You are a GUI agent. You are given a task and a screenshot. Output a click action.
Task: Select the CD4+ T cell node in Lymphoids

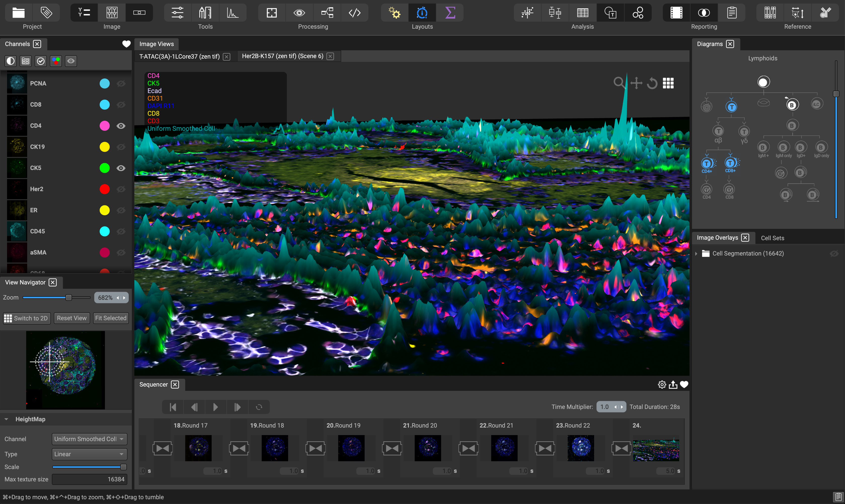(x=707, y=164)
